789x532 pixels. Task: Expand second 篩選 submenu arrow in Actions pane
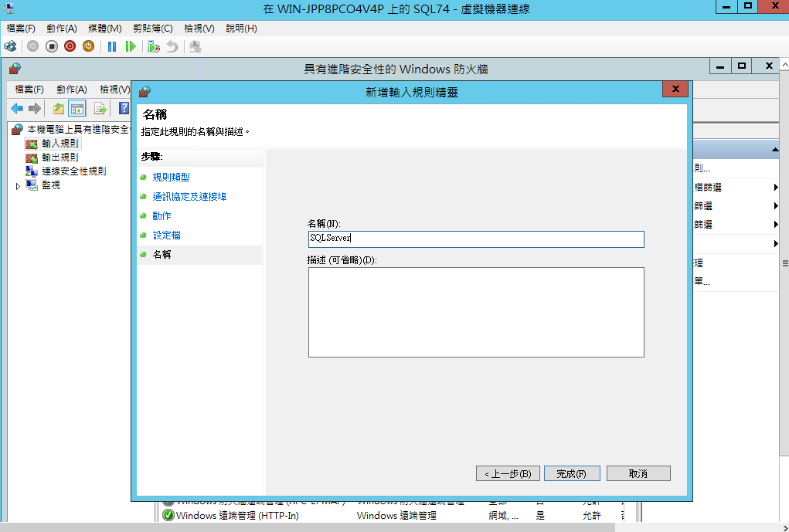point(775,205)
